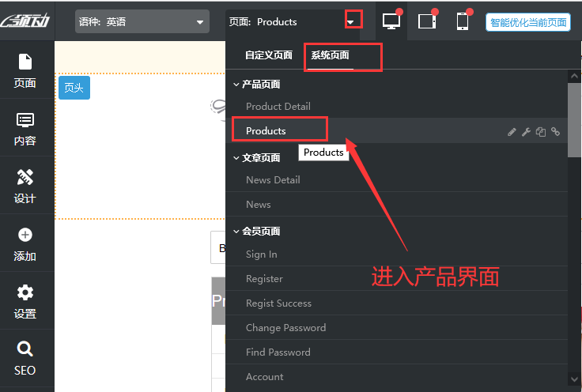Click the link icon for Products page
The image size is (582, 392).
[x=555, y=132]
